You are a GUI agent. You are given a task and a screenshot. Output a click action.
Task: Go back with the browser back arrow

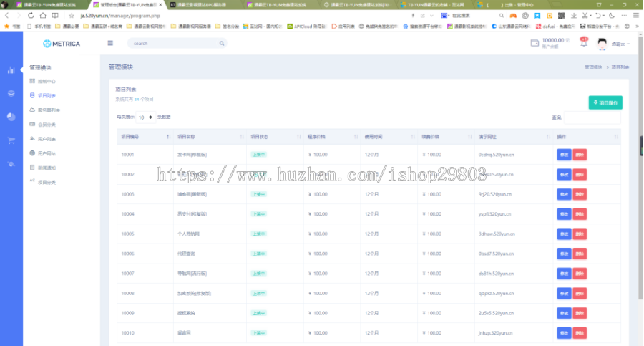click(x=6, y=16)
